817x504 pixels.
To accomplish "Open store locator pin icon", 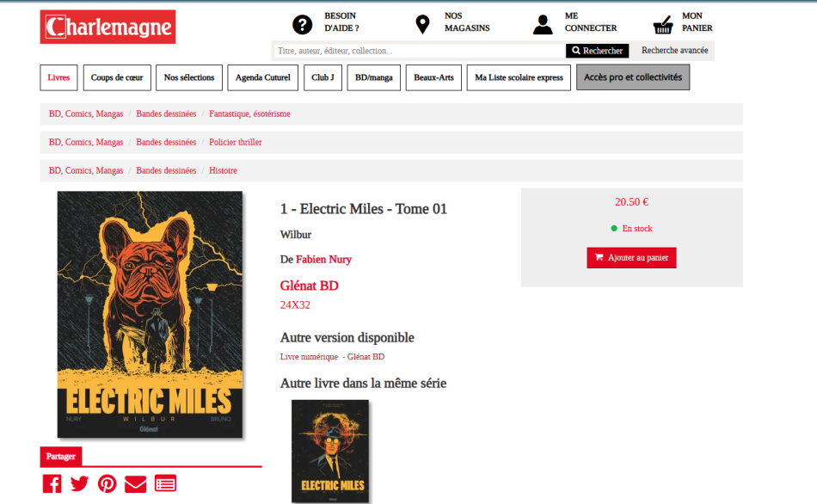I will point(422,24).
